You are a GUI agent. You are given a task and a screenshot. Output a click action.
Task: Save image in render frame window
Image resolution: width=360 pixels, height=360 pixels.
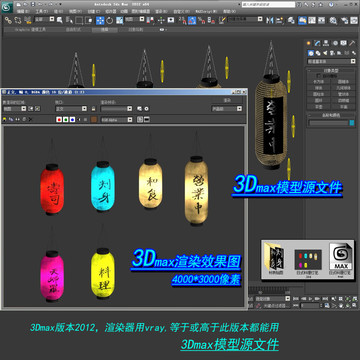point(5,119)
